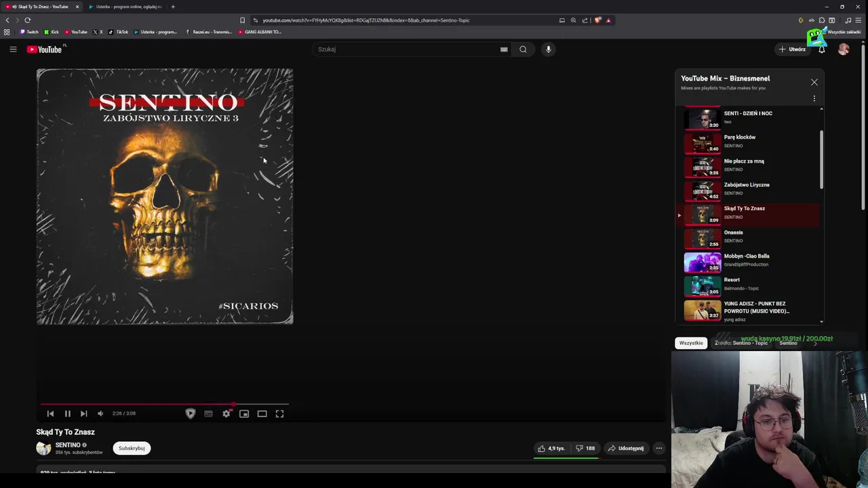
Task: Go to the YouTube home logo
Action: pyautogui.click(x=44, y=49)
